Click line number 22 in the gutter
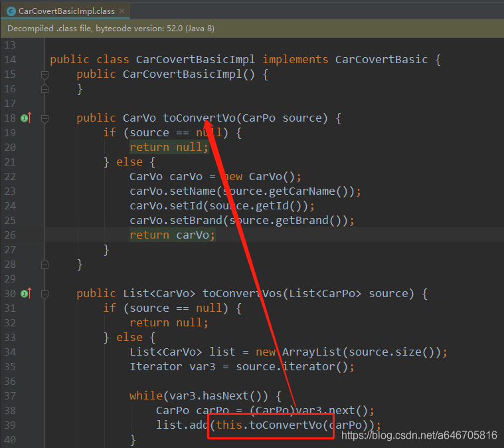The height and width of the screenshot is (448, 504). click(9, 177)
